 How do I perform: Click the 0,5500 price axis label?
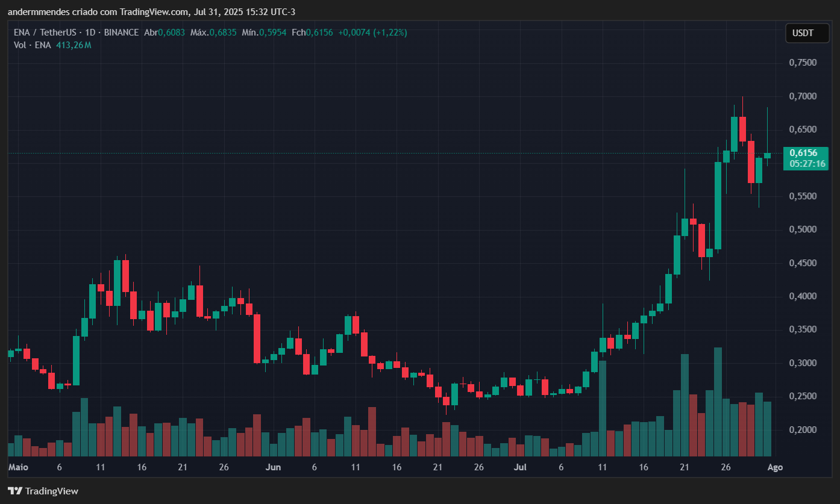click(803, 196)
